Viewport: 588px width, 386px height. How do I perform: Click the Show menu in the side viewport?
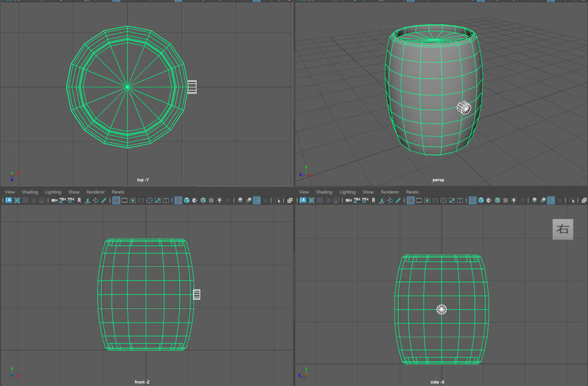pyautogui.click(x=368, y=192)
